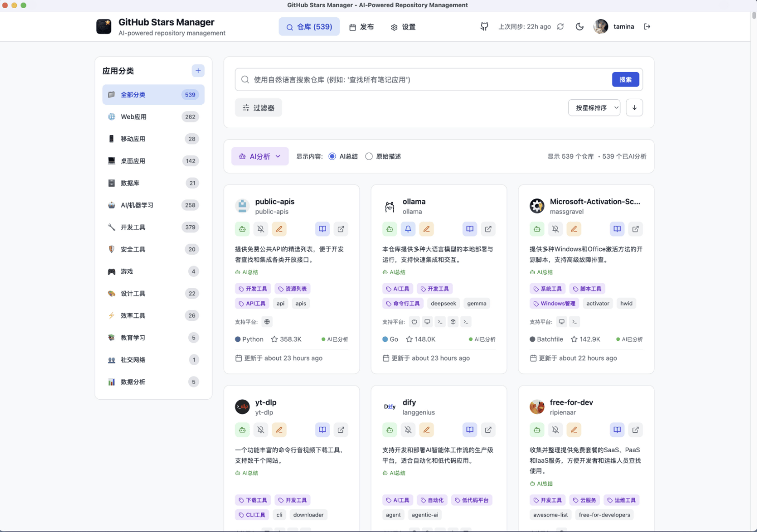Expand the 过滤器 filter panel
Screen dimensions: 757x532
pos(258,108)
